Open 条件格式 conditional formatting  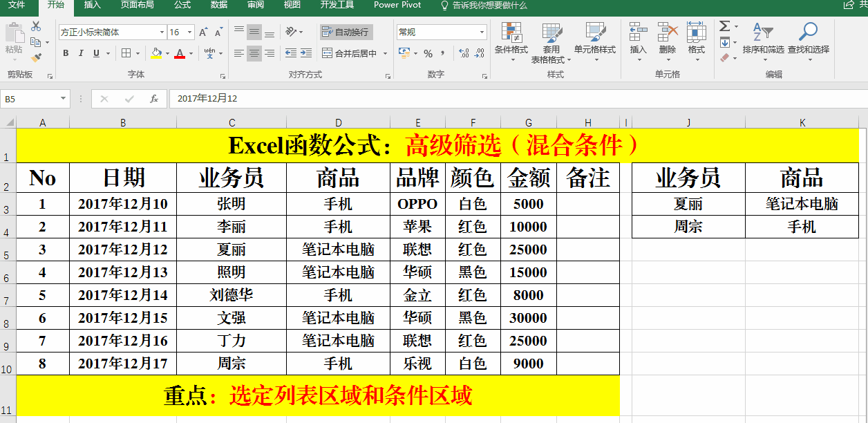coord(511,42)
